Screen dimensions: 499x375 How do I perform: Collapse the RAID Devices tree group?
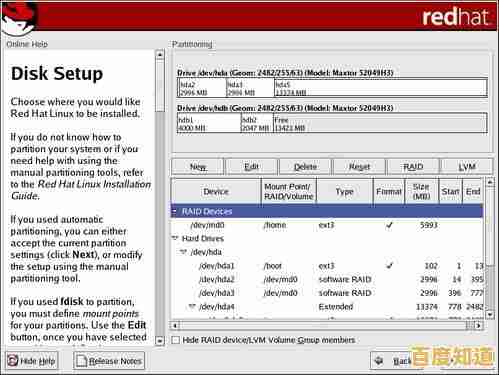(174, 211)
